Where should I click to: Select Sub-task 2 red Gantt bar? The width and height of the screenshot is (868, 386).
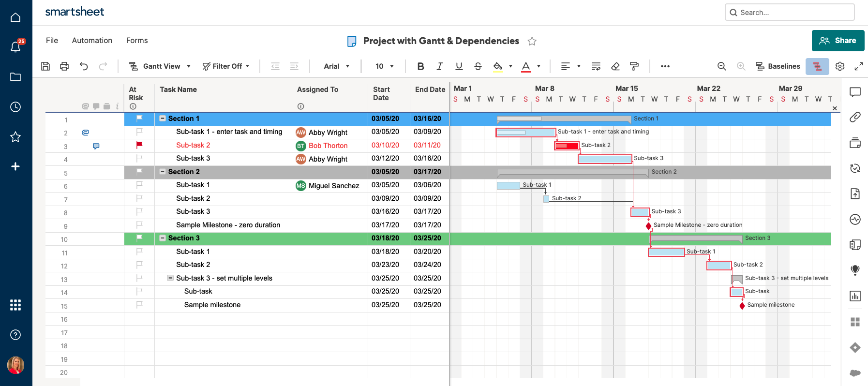pyautogui.click(x=567, y=146)
